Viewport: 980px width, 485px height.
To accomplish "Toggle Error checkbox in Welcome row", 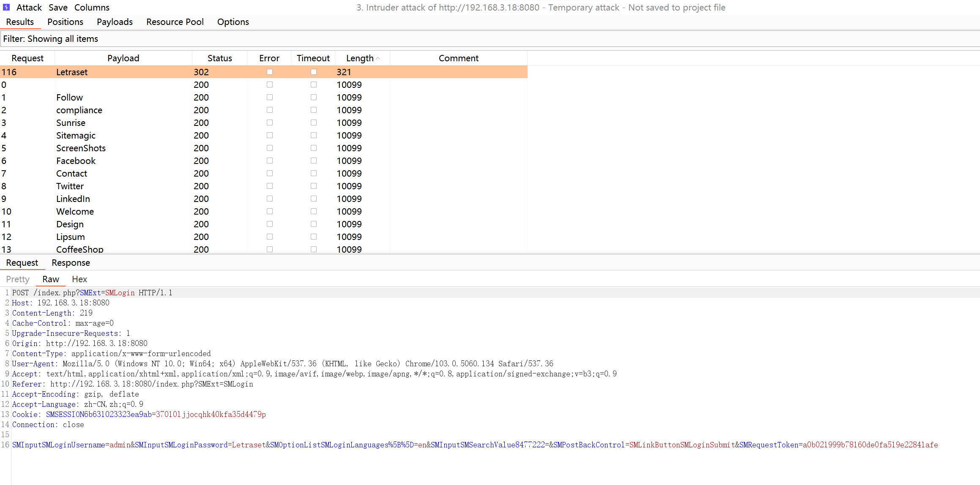I will 270,211.
